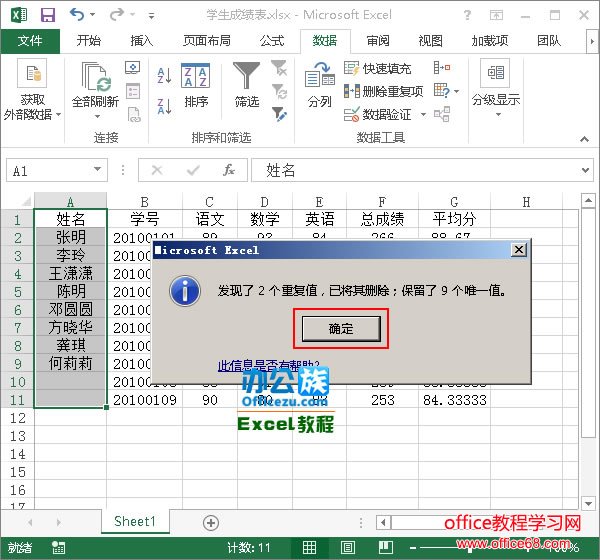Add a new sheet with plus icon
The height and width of the screenshot is (560, 600).
click(211, 523)
